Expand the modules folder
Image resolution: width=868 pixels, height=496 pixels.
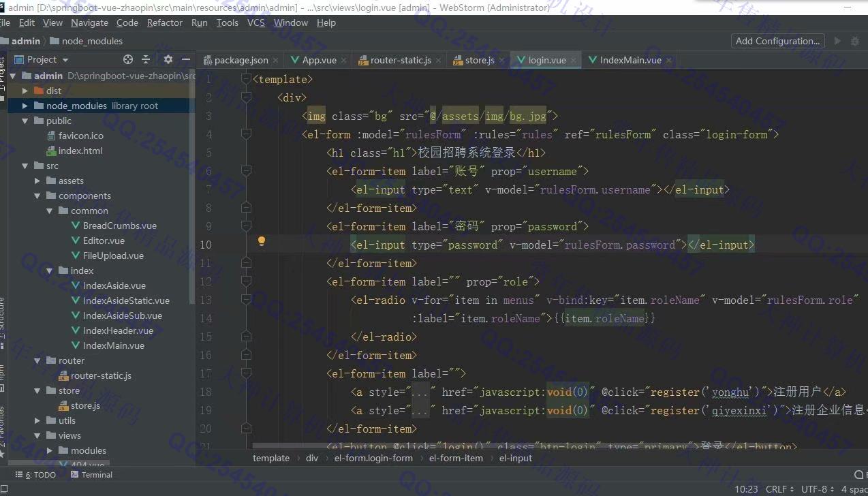tap(50, 450)
